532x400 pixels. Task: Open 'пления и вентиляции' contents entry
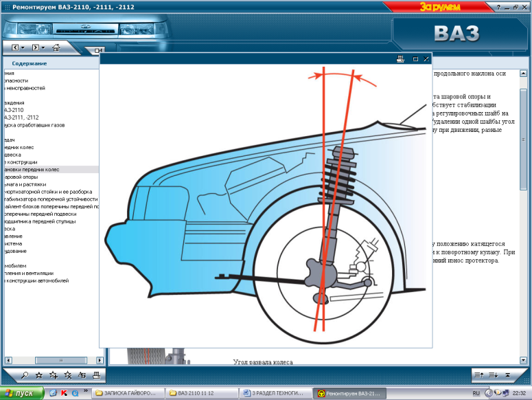(29, 274)
